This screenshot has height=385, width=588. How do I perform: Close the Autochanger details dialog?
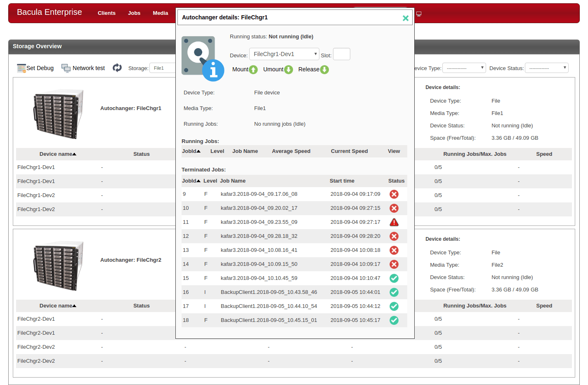(x=406, y=18)
